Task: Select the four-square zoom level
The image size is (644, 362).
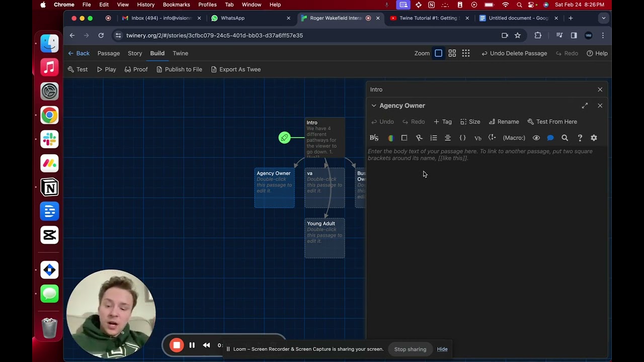Action: 452,53
